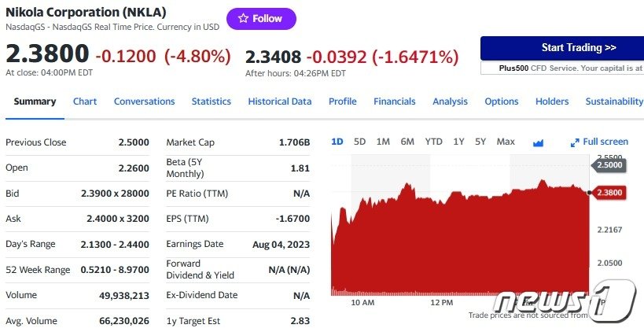Viewport: 644px width, 332px height.
Task: Switch chart range to 5D
Action: 359,142
